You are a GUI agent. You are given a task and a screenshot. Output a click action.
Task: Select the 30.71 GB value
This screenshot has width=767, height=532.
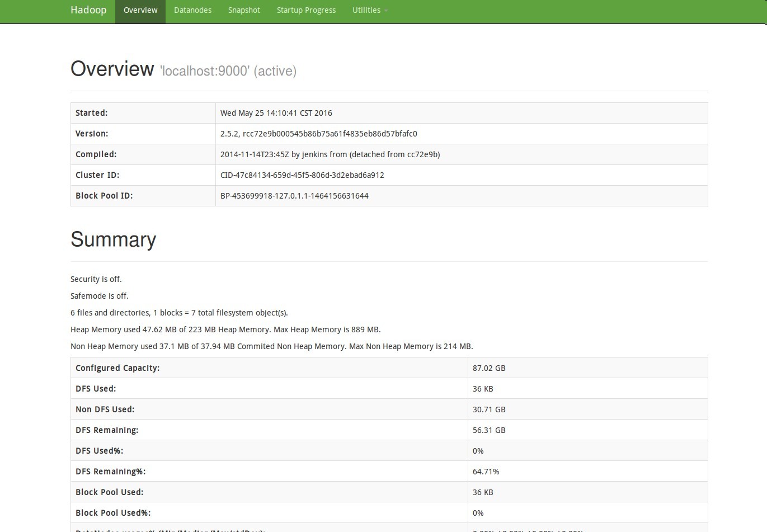click(489, 409)
